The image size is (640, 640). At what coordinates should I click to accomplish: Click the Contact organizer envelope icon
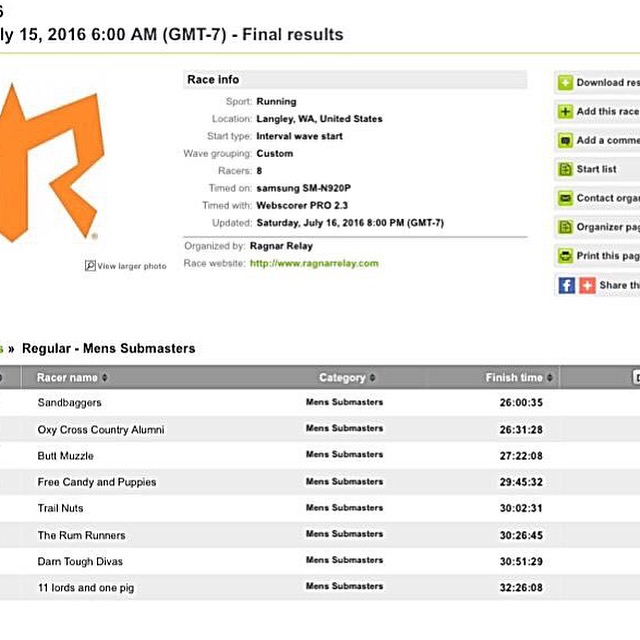(x=565, y=198)
